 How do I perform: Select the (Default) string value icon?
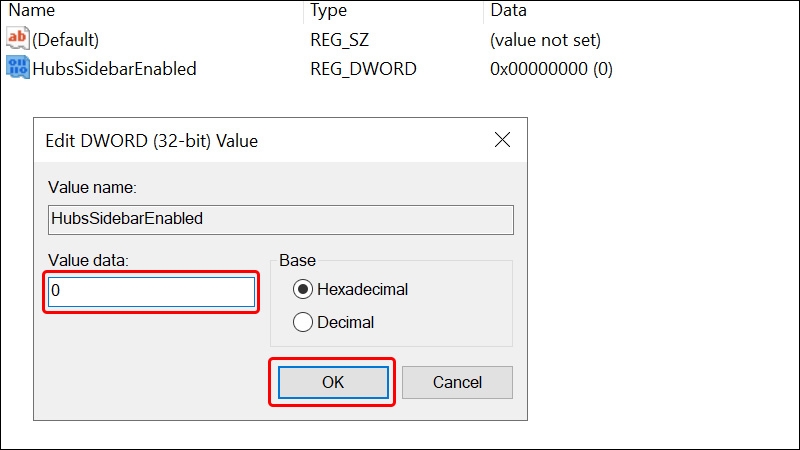(17, 39)
